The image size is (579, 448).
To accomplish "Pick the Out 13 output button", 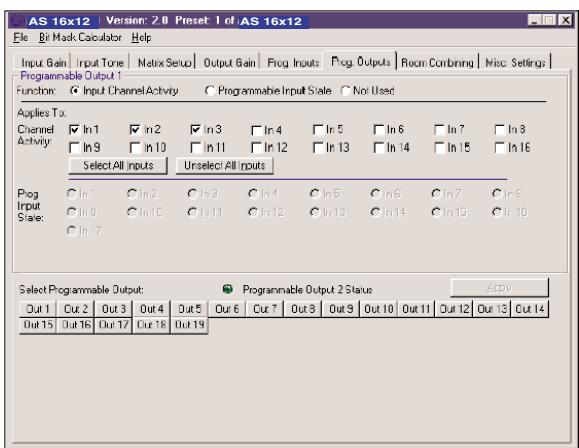I will tap(492, 309).
